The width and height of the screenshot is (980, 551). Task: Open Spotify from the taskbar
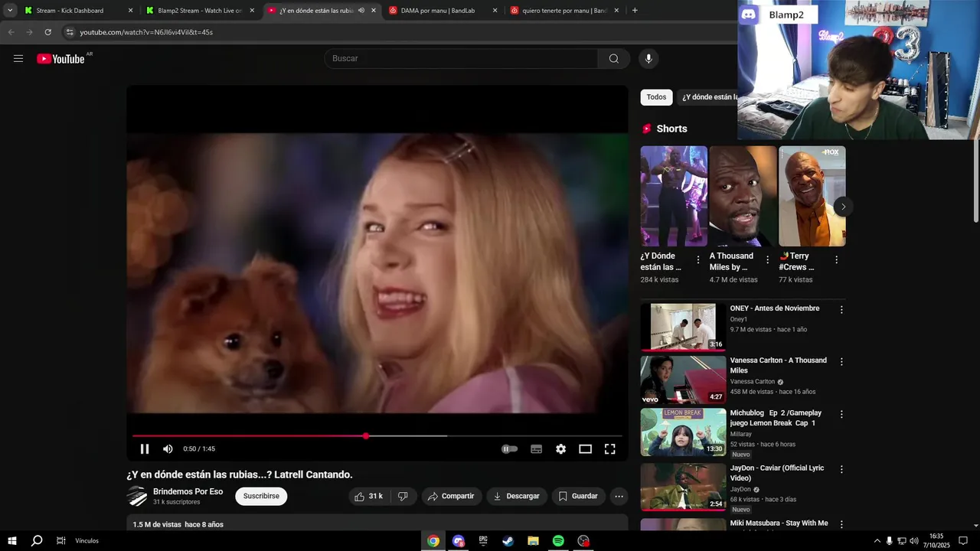coord(558,541)
